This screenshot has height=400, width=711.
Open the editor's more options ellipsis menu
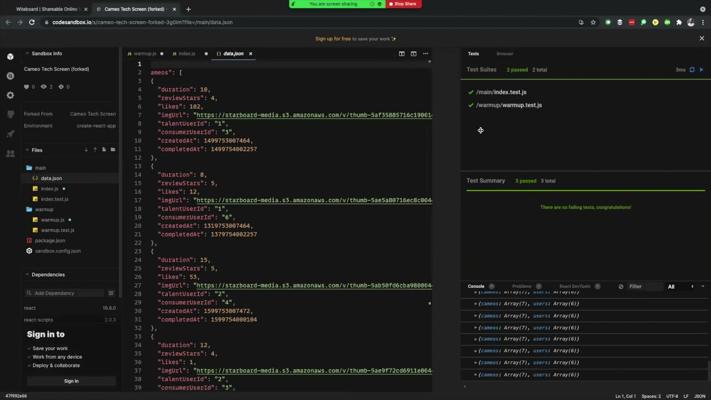pos(425,54)
